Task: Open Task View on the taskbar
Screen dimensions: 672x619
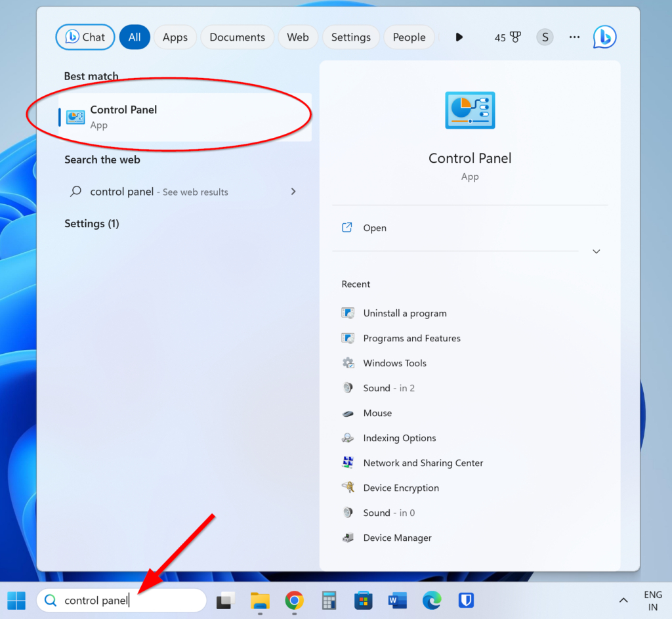Action: click(x=226, y=600)
